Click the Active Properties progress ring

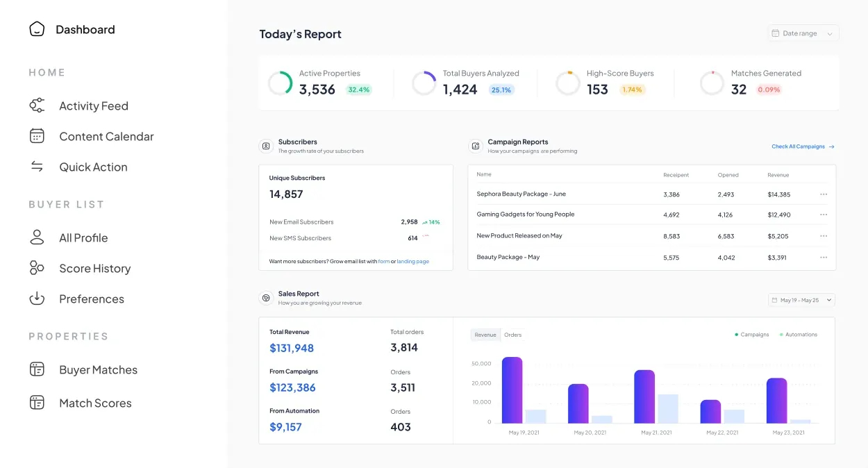coord(281,83)
